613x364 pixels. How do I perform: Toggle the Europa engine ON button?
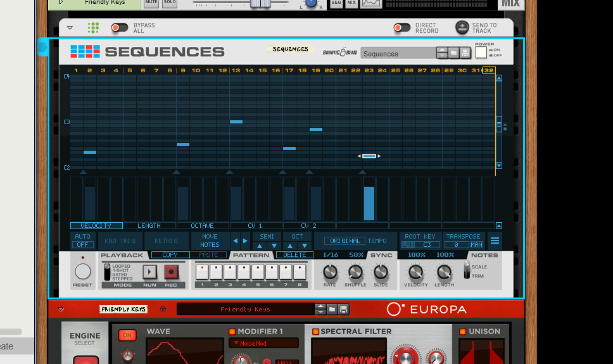tap(127, 335)
